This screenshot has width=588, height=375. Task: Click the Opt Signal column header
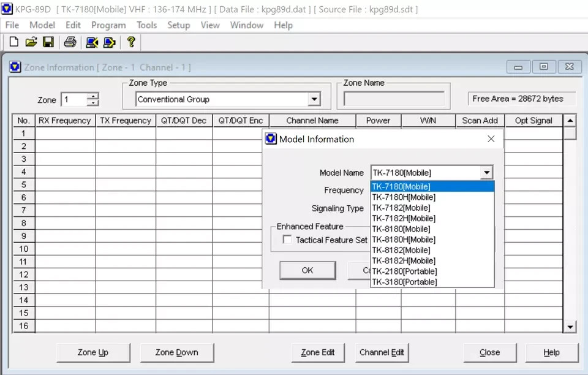[533, 121]
